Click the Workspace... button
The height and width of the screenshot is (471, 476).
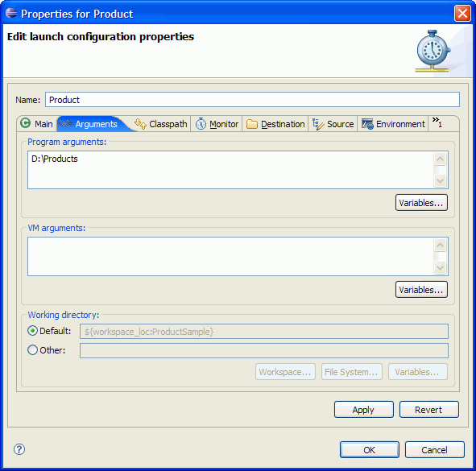coord(285,372)
